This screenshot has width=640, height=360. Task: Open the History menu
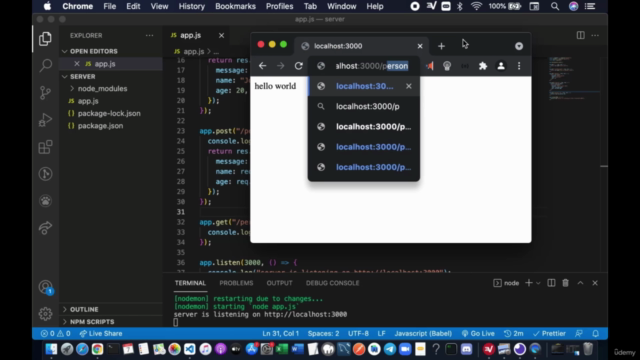[x=191, y=6]
